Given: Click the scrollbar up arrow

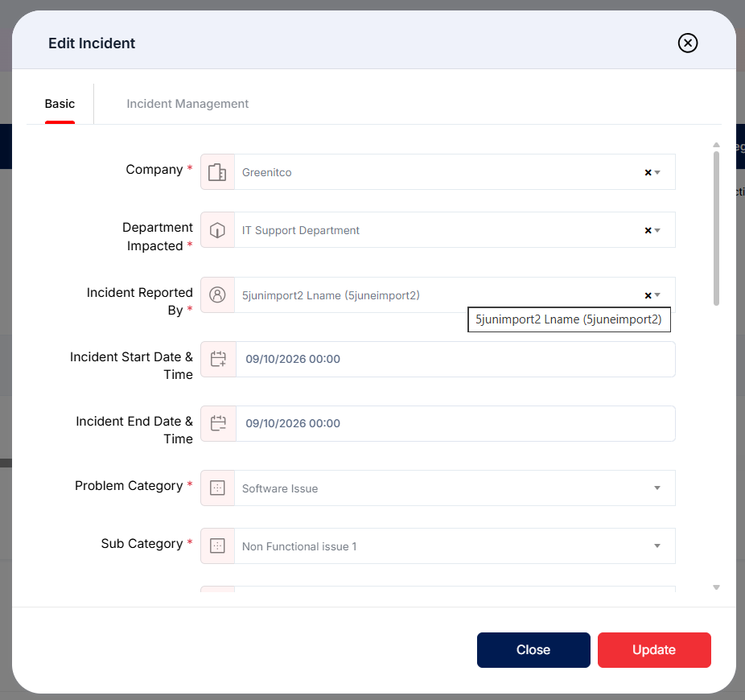Looking at the screenshot, I should pos(716,145).
